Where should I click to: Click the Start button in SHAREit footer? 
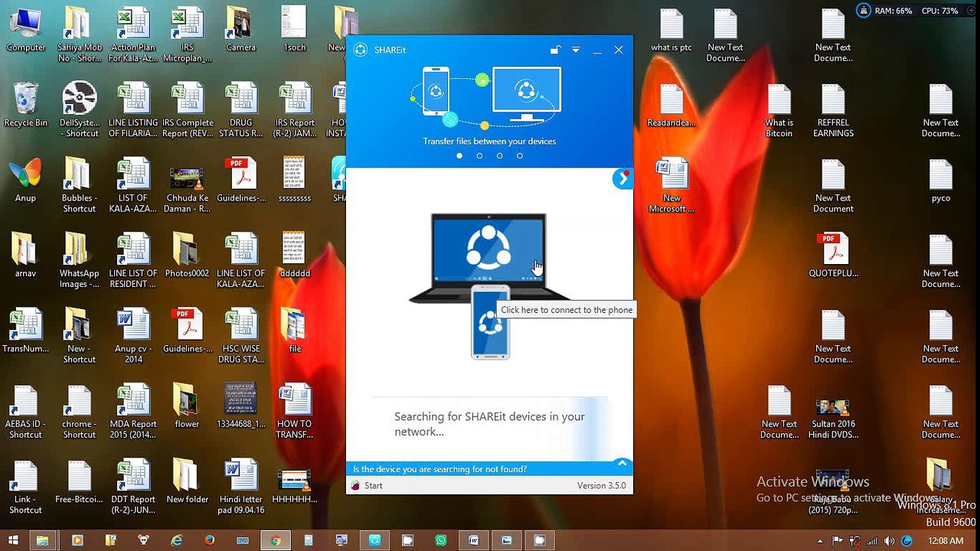[x=367, y=485]
